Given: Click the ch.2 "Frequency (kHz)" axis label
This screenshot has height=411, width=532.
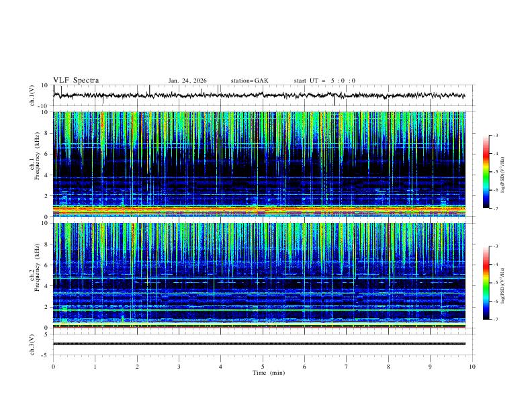Looking at the screenshot, I should pos(38,267).
